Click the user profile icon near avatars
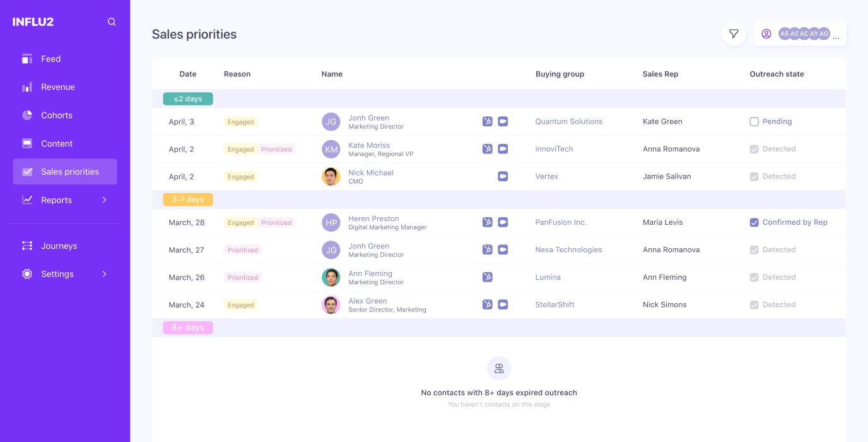Viewport: 868px width, 442px height. [x=766, y=34]
